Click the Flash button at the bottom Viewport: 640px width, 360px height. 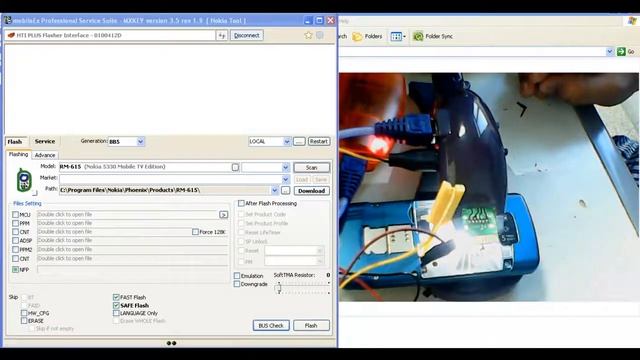click(311, 325)
